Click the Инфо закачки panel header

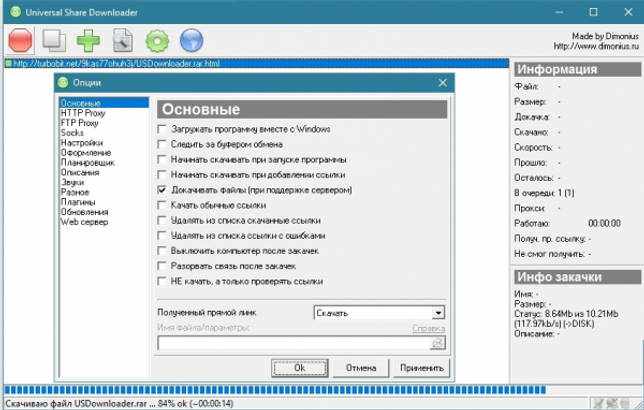pos(577,277)
